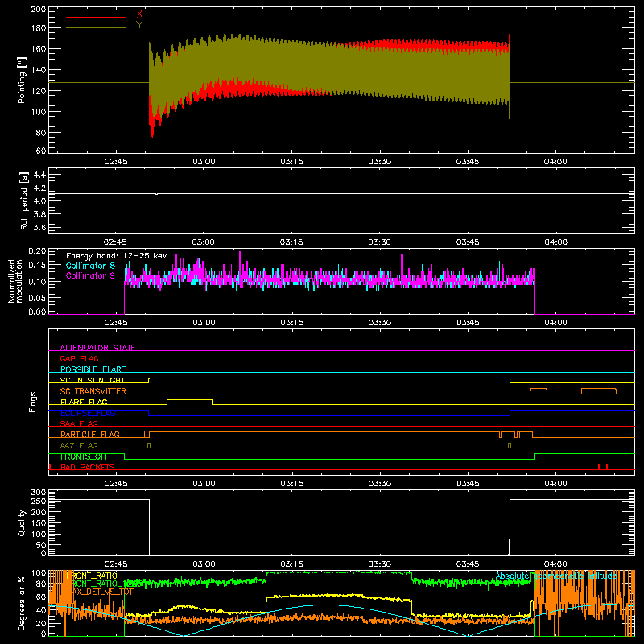Click the 160 tick label on Pointing axis
The height and width of the screenshot is (644, 644).
(39, 49)
